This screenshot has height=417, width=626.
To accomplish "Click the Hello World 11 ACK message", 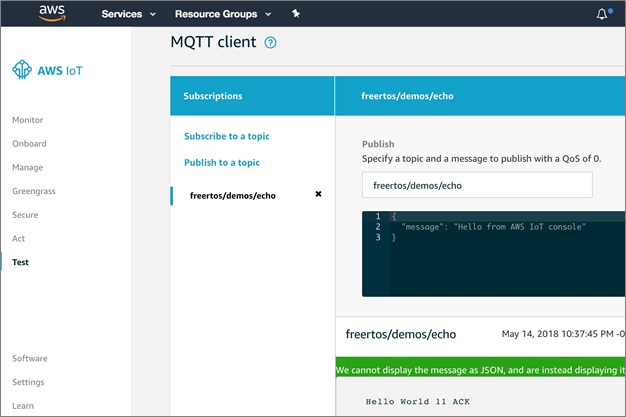I will click(x=418, y=401).
